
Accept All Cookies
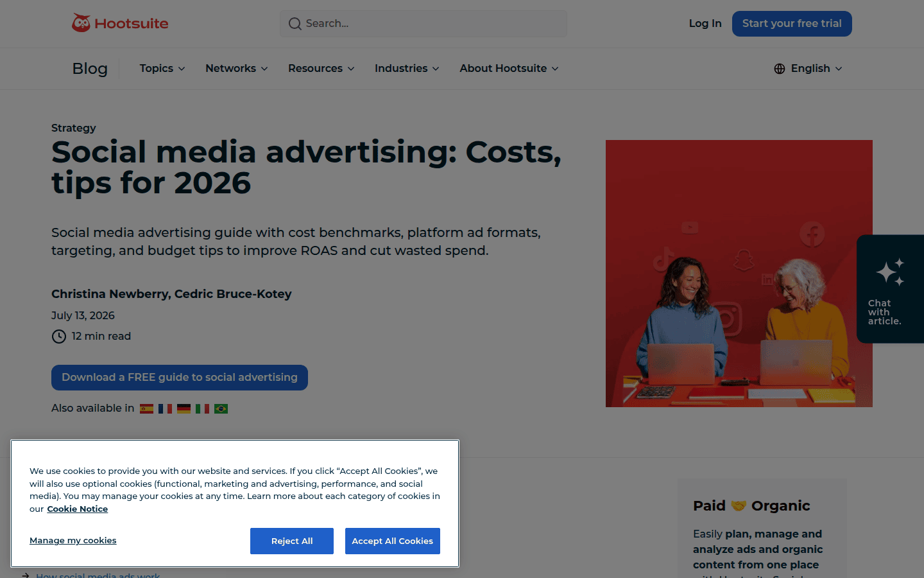click(x=393, y=541)
